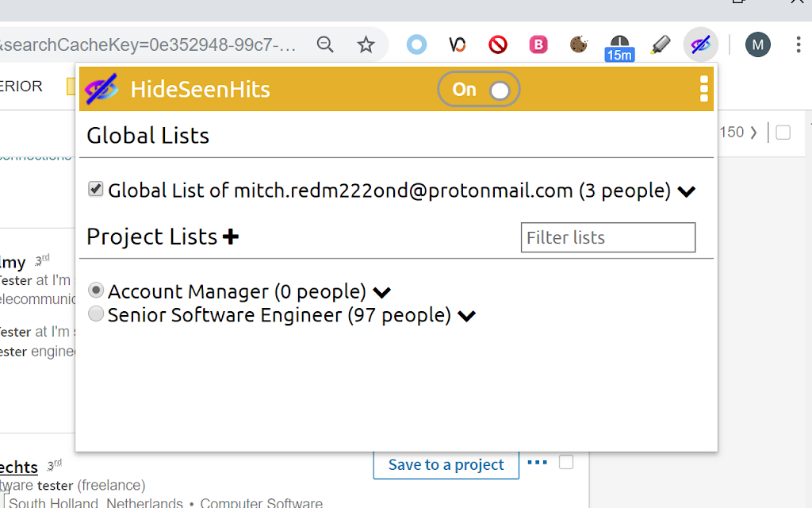Click the 15m timer extension icon
Image resolution: width=812 pixels, height=508 pixels.
pos(619,46)
